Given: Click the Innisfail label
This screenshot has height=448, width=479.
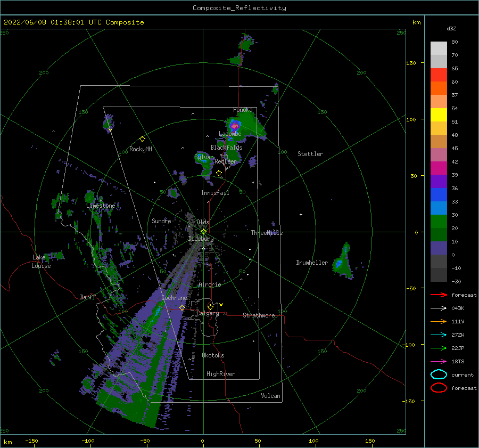Looking at the screenshot, I should click(215, 193).
